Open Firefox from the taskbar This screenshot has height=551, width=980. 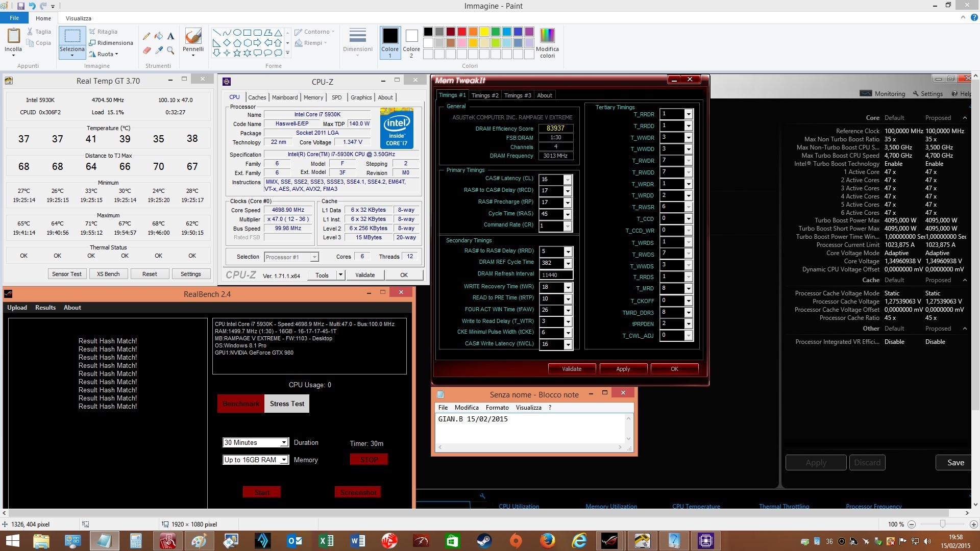tap(547, 541)
